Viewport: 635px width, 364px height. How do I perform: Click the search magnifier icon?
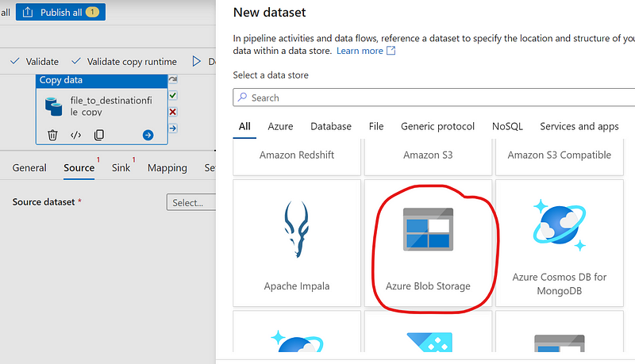pos(242,97)
